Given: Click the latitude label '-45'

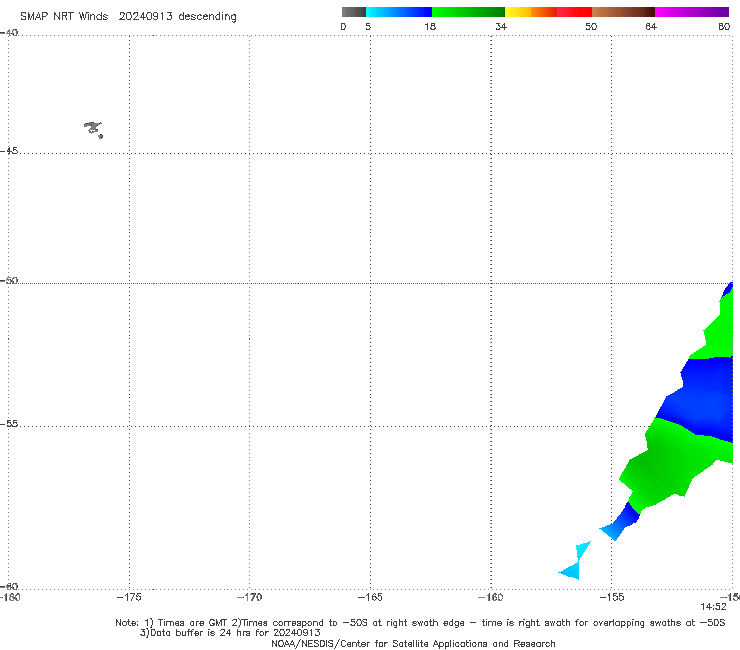Looking at the screenshot, I should click(9, 151).
